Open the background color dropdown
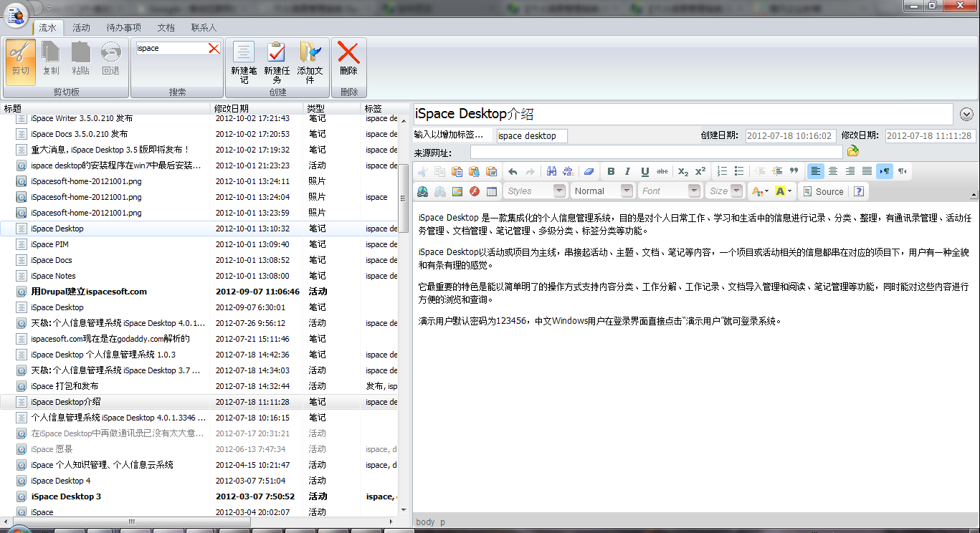Viewport: 980px width, 533px height. pos(784,191)
